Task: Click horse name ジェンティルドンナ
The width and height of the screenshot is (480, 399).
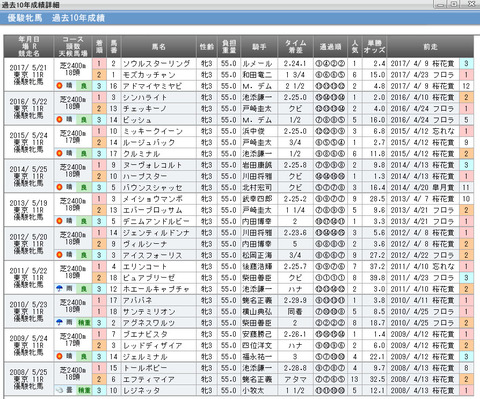Action: pyautogui.click(x=156, y=233)
